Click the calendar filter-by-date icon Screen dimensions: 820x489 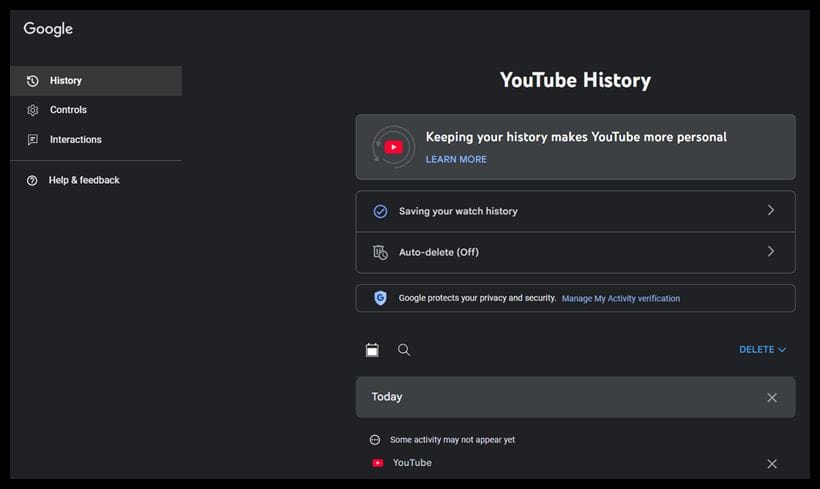372,350
